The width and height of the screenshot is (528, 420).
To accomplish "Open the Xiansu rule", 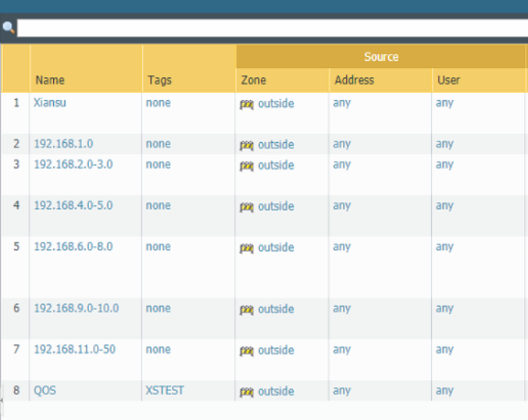I will (49, 102).
